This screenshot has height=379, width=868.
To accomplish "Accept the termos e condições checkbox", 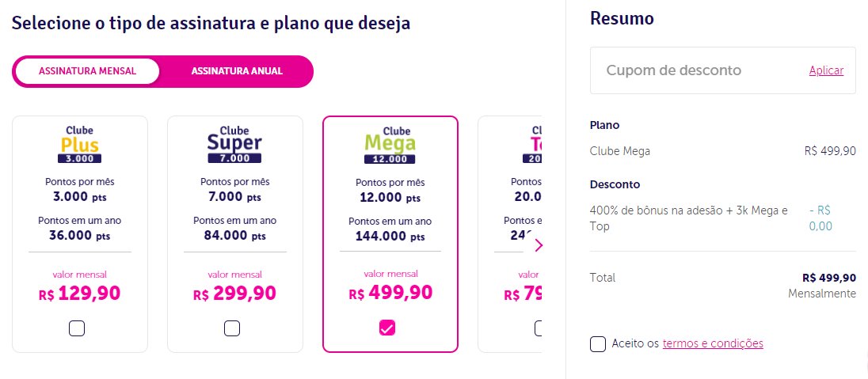I will coord(598,343).
